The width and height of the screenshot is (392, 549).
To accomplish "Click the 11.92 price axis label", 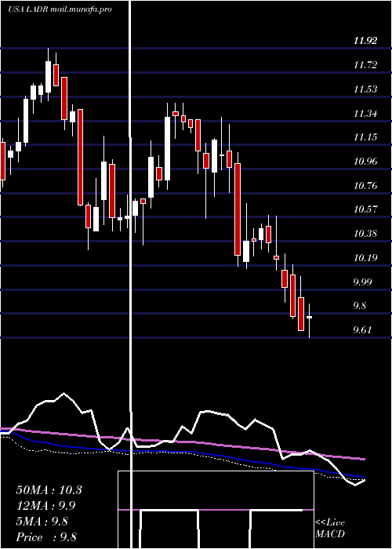I will (x=365, y=41).
